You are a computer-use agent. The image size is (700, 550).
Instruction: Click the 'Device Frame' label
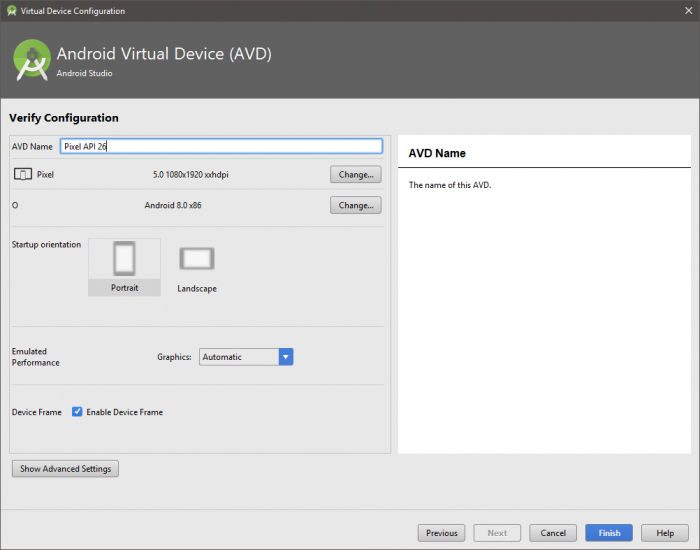(37, 412)
